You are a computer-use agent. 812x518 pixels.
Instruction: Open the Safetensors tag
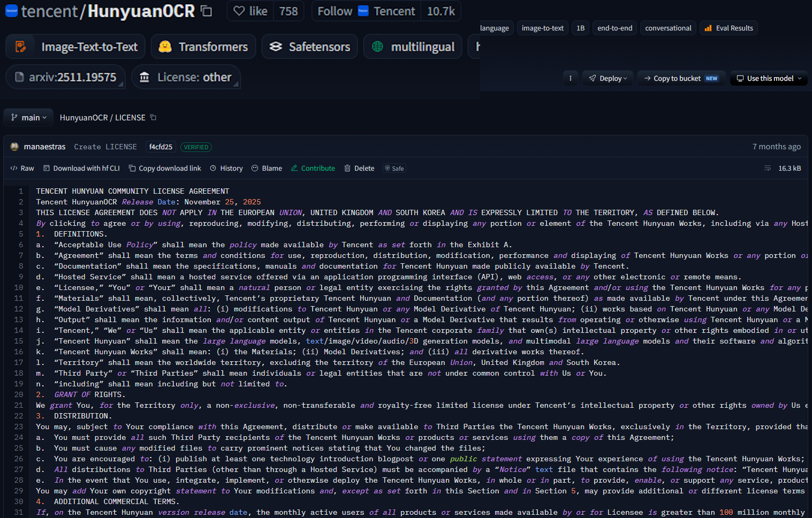coord(310,47)
